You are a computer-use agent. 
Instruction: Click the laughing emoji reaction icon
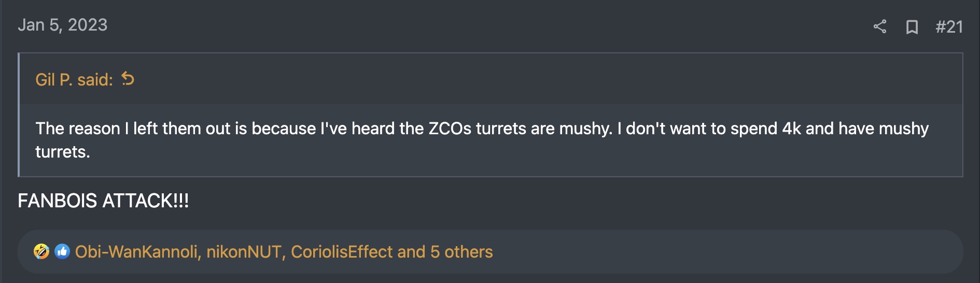click(x=41, y=251)
